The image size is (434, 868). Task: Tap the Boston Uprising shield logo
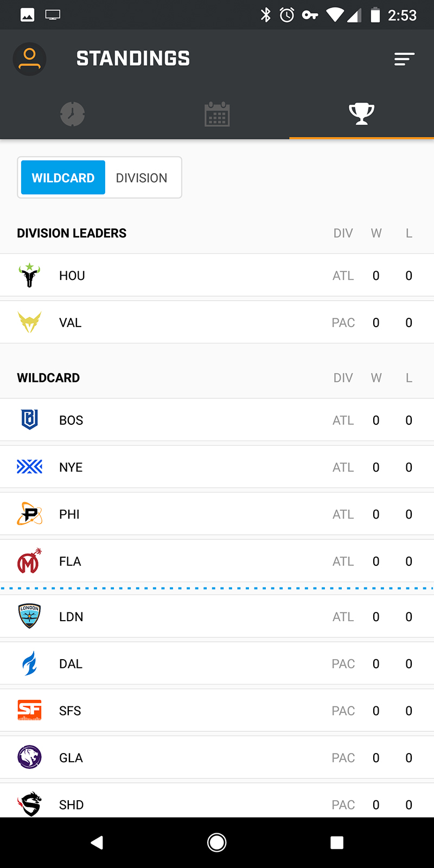click(x=29, y=420)
